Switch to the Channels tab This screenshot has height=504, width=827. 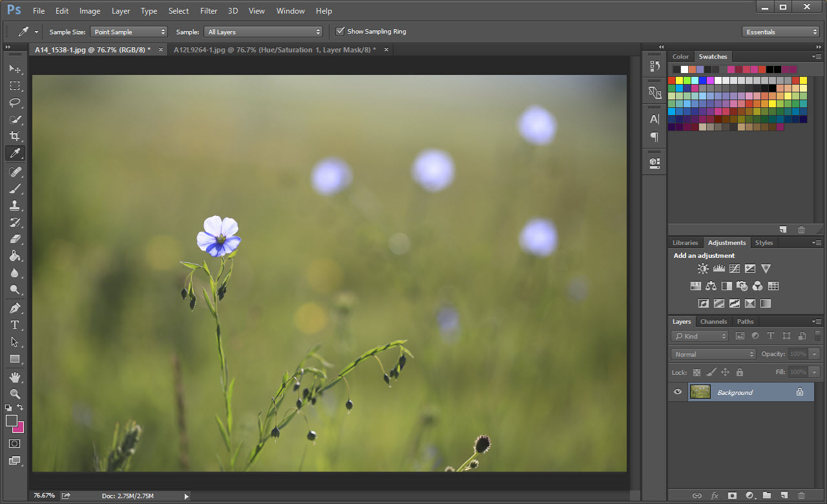(713, 321)
